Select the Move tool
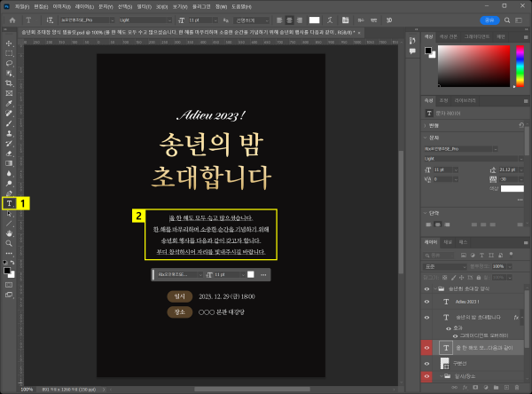 (9, 43)
